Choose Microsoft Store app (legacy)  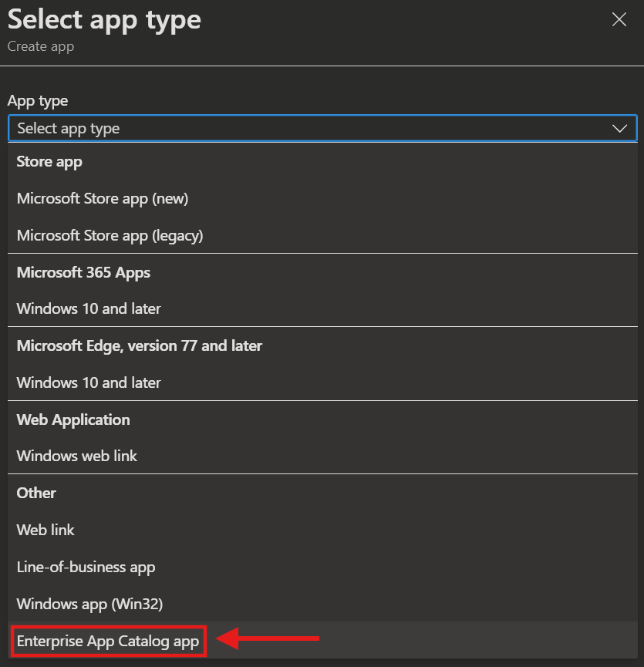point(322,235)
